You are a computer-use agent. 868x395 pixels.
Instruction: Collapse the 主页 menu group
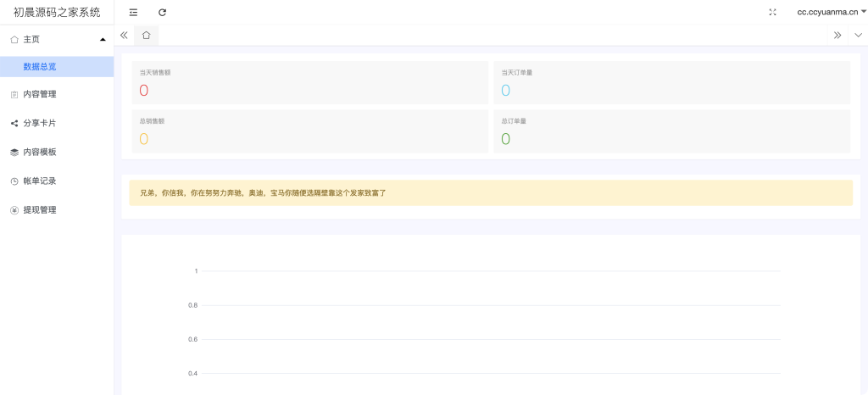tap(57, 39)
